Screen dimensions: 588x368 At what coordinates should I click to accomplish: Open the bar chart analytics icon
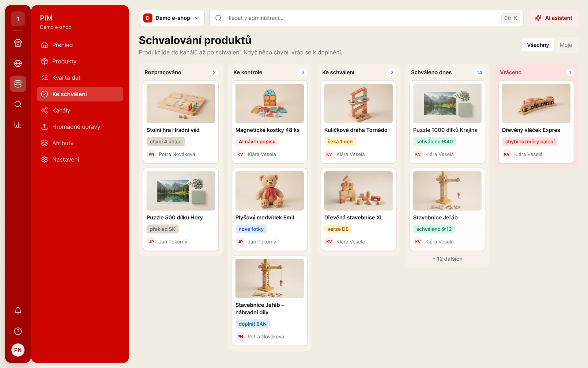(18, 125)
